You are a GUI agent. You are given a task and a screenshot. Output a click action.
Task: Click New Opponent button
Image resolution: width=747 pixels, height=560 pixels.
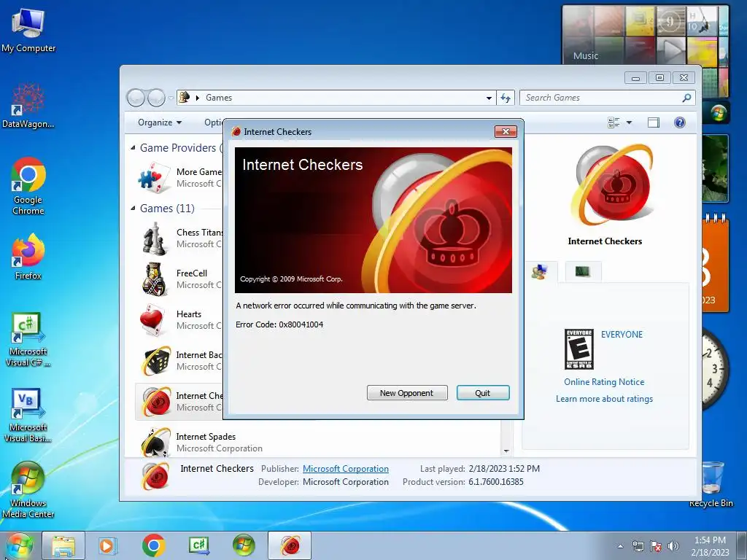pyautogui.click(x=407, y=393)
